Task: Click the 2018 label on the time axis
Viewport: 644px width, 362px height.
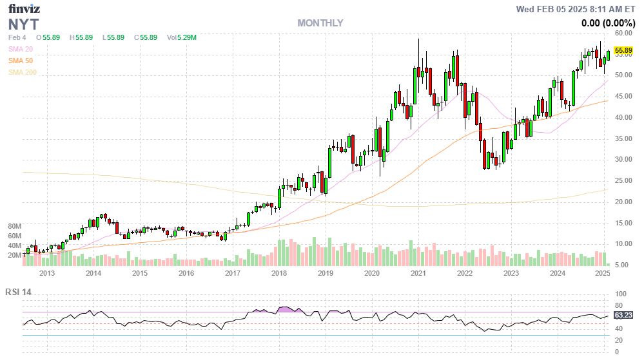Action: 279,273
